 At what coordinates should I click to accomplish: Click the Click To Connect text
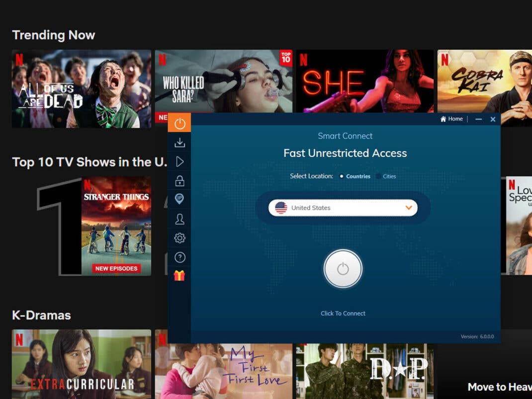pos(343,314)
